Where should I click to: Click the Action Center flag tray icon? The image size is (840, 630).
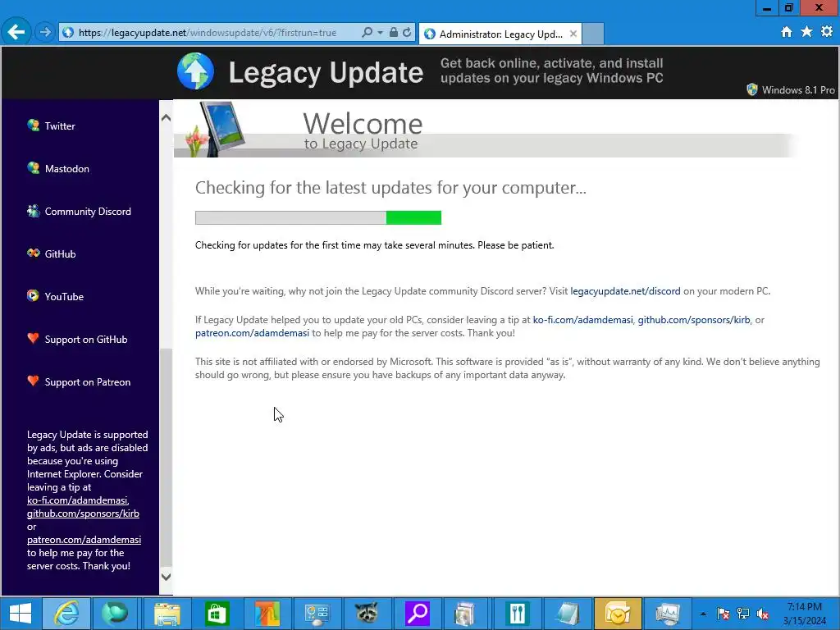click(x=723, y=614)
